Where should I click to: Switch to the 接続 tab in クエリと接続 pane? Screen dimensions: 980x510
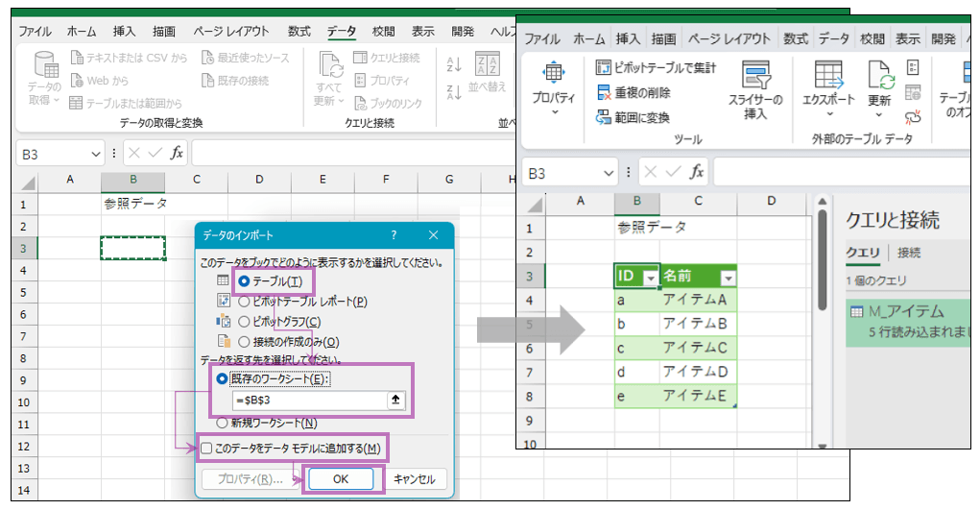coord(909,253)
